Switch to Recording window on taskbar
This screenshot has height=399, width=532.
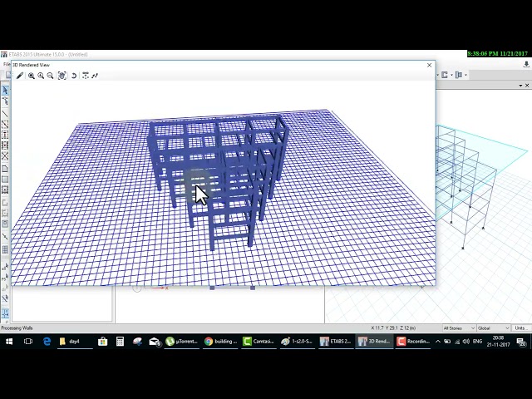413,342
